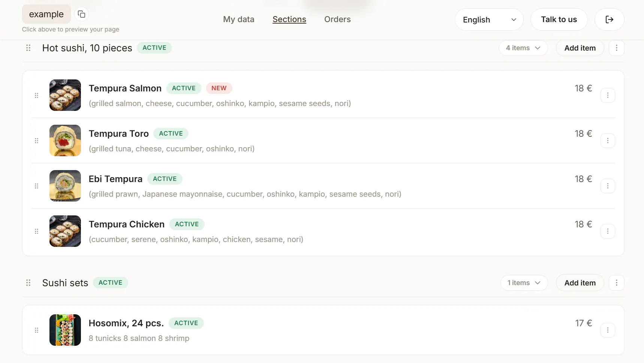Viewport: 644px width, 363px height.
Task: Go to the Orders tab
Action: coord(338,19)
